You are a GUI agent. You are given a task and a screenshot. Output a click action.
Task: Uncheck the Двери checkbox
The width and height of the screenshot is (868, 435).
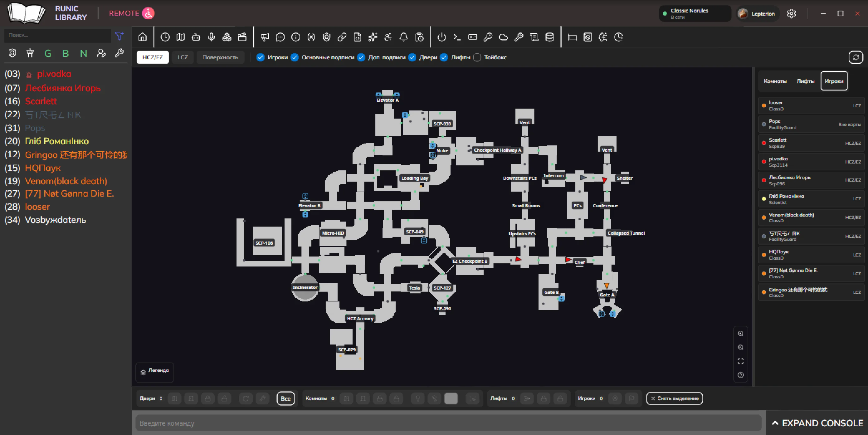point(412,57)
